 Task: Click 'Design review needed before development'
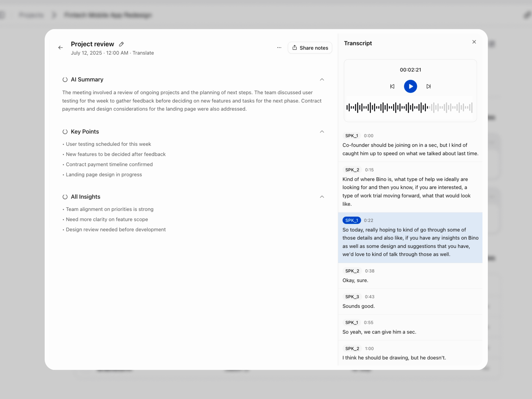coord(116,230)
